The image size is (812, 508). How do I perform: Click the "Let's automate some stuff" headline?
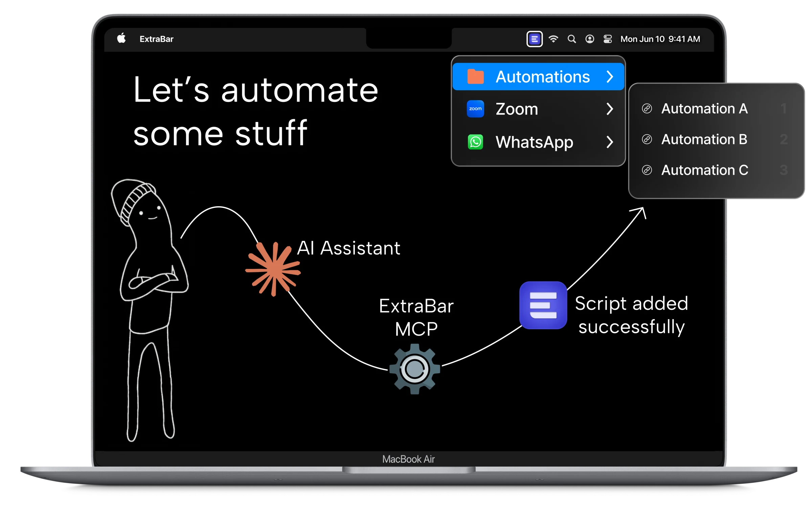[255, 111]
